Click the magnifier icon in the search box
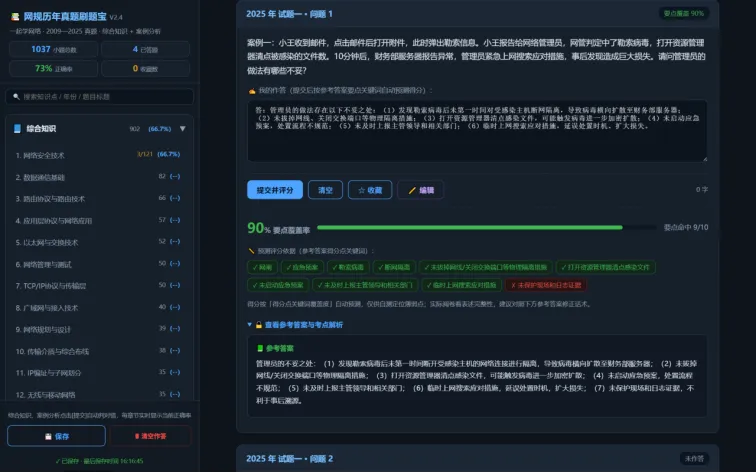 click(x=16, y=97)
